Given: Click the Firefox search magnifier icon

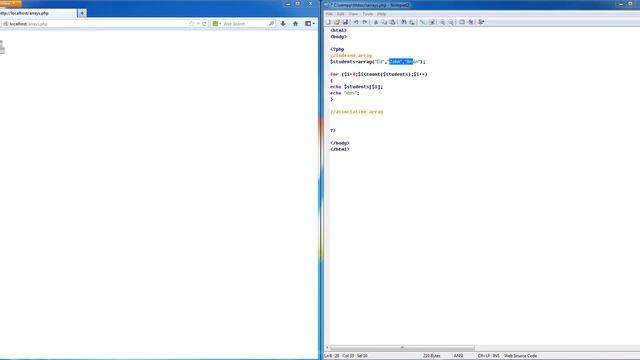Looking at the screenshot, I should point(271,24).
